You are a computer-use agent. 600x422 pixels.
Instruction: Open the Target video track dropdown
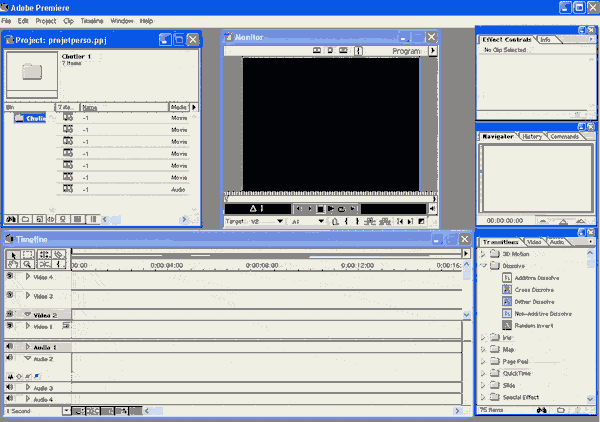[x=280, y=222]
